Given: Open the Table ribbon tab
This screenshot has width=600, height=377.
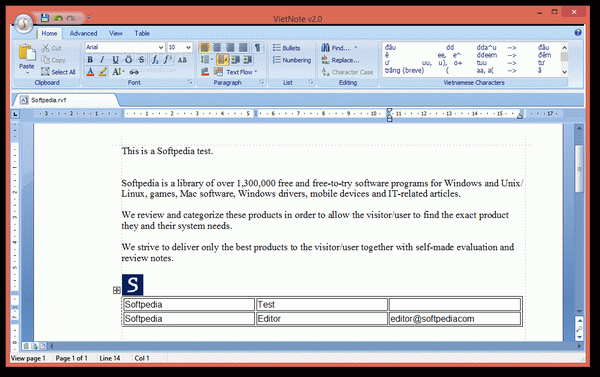Looking at the screenshot, I should [x=142, y=33].
